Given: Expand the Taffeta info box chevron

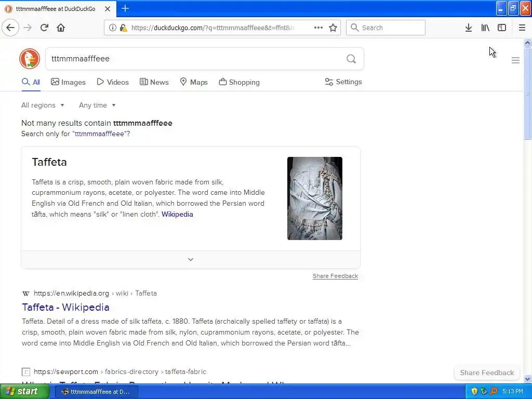Looking at the screenshot, I should pos(191,260).
